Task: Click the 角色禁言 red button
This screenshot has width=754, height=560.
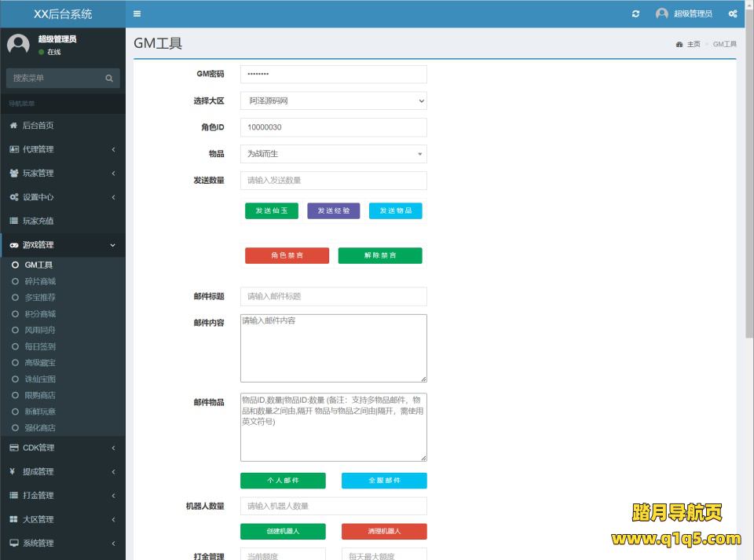Action: (287, 256)
